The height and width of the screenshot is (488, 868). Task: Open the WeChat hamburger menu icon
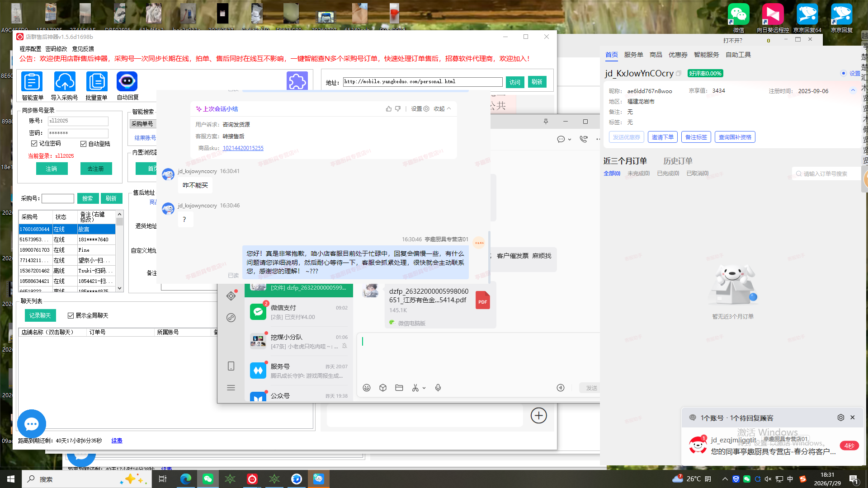231,388
